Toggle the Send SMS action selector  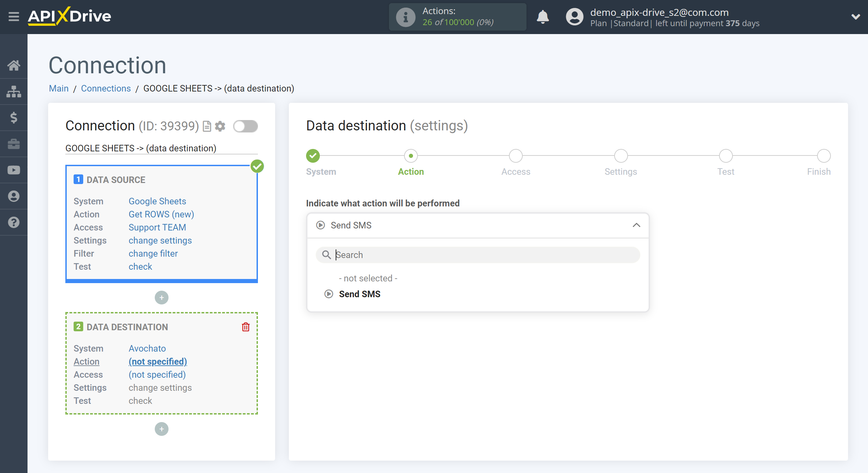[477, 225]
